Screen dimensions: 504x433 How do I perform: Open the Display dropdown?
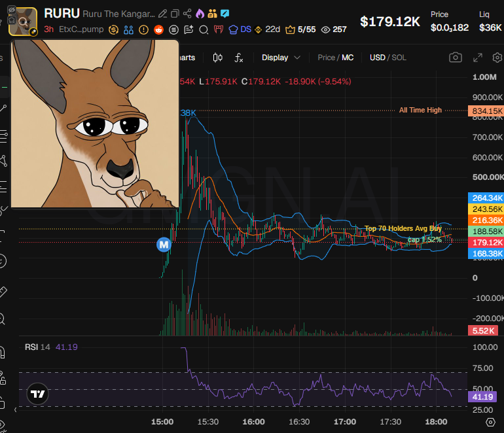coord(281,58)
